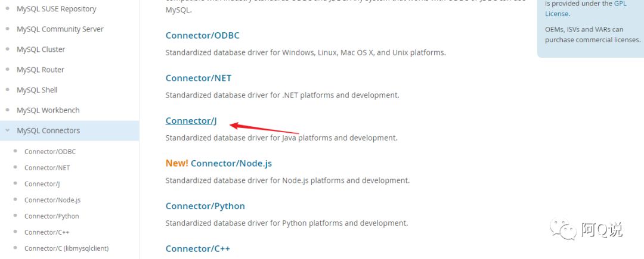Select MySQL Community Server sidebar item

[60, 29]
